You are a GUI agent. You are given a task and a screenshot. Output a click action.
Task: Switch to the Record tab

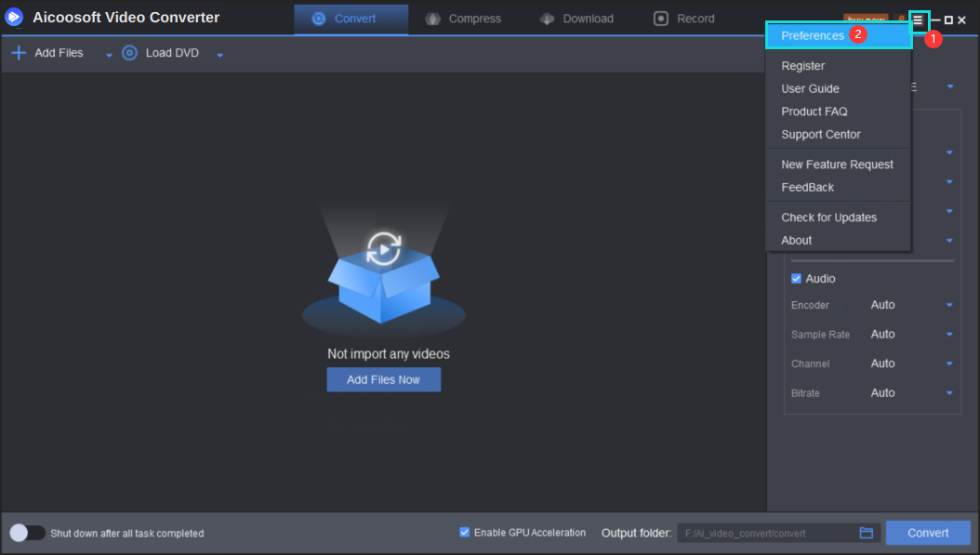pos(684,19)
